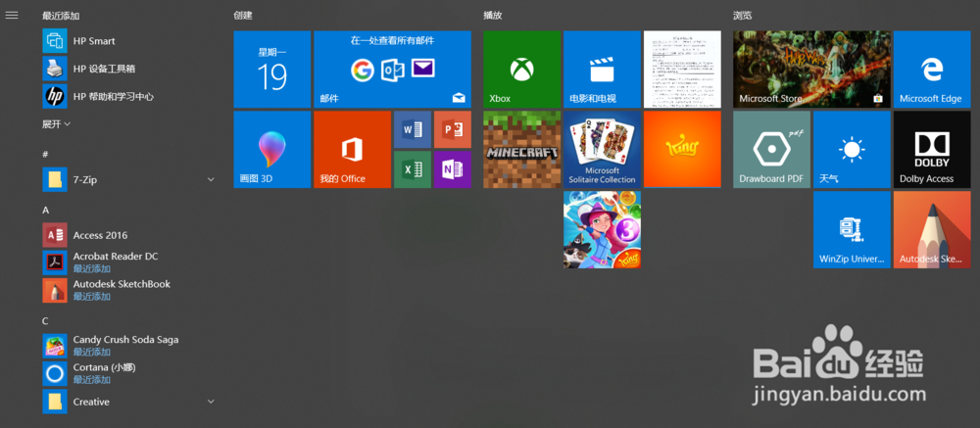Launch PowerPoint from the small tile
The width and height of the screenshot is (980, 428).
pyautogui.click(x=453, y=129)
